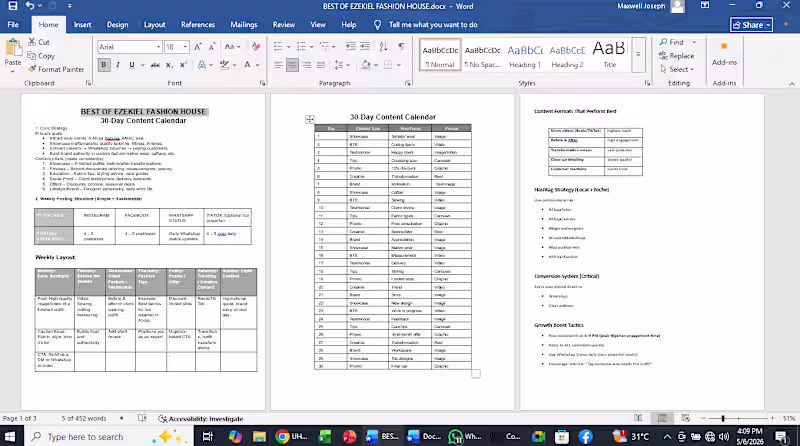This screenshot has height=446, width=800.
Task: Click the Share button
Action: (x=751, y=24)
